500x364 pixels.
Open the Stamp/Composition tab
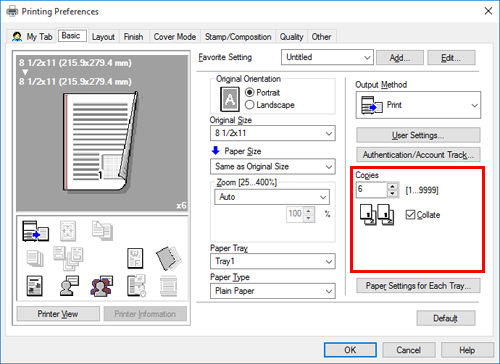238,37
